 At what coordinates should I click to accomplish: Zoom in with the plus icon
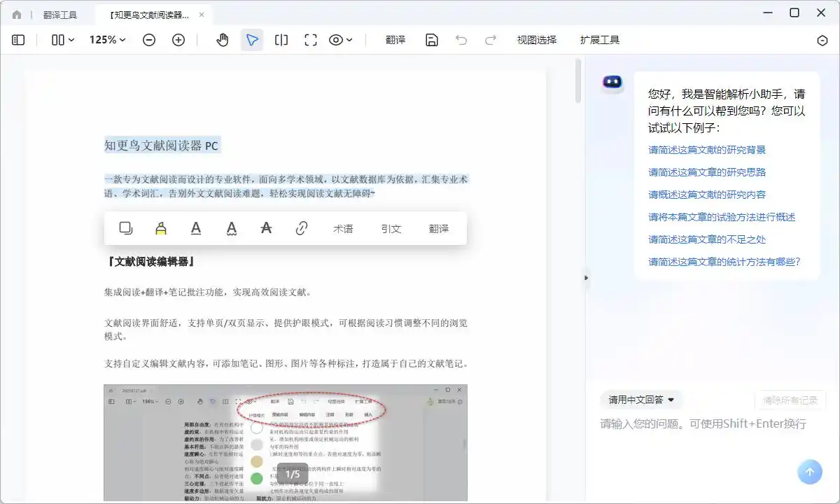pyautogui.click(x=178, y=40)
